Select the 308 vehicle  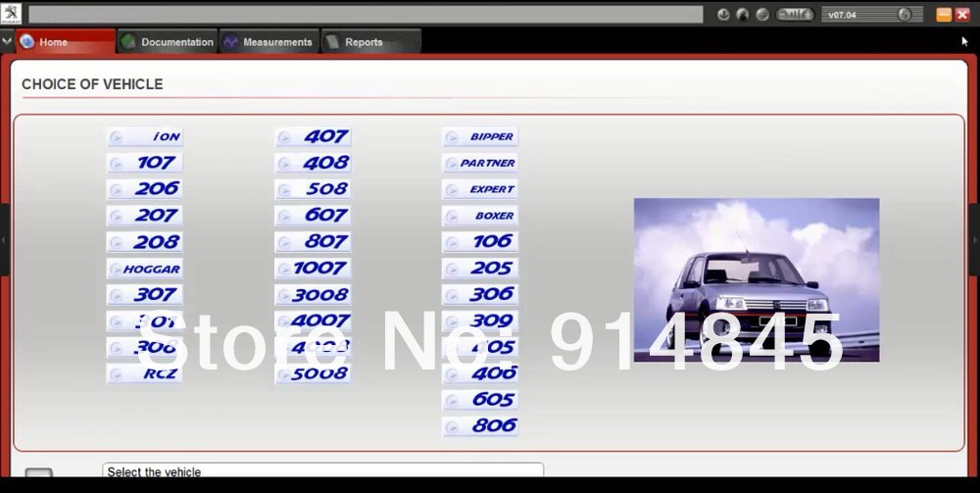pos(144,347)
